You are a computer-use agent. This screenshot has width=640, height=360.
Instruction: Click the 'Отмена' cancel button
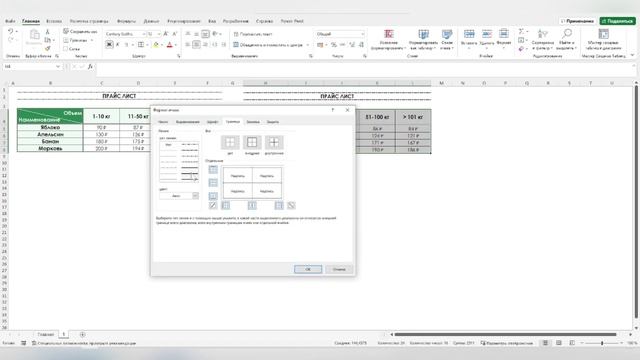[339, 269]
